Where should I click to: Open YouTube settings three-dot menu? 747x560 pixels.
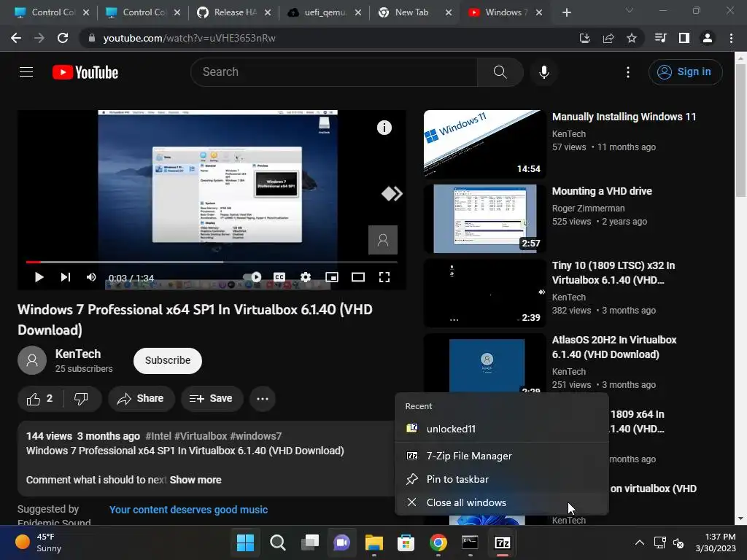click(628, 72)
